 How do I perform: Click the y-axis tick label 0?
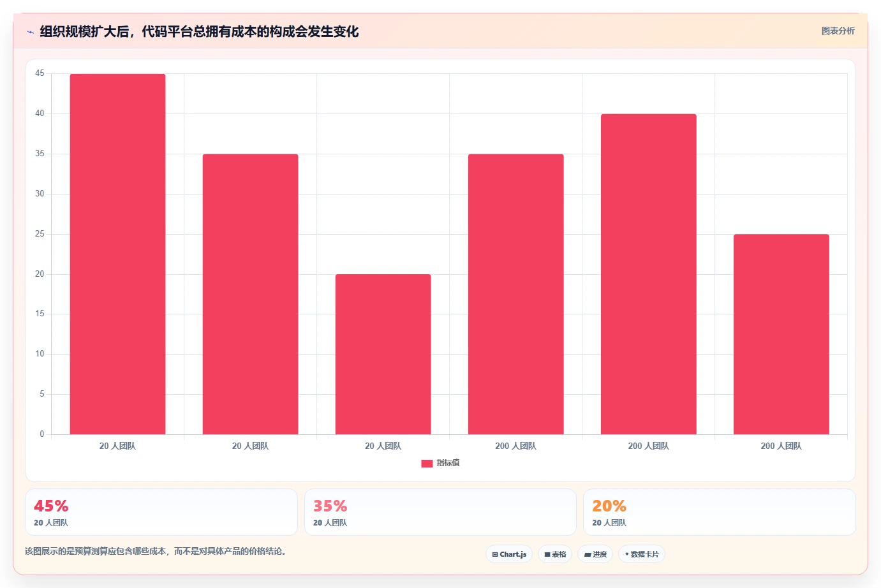pyautogui.click(x=42, y=434)
